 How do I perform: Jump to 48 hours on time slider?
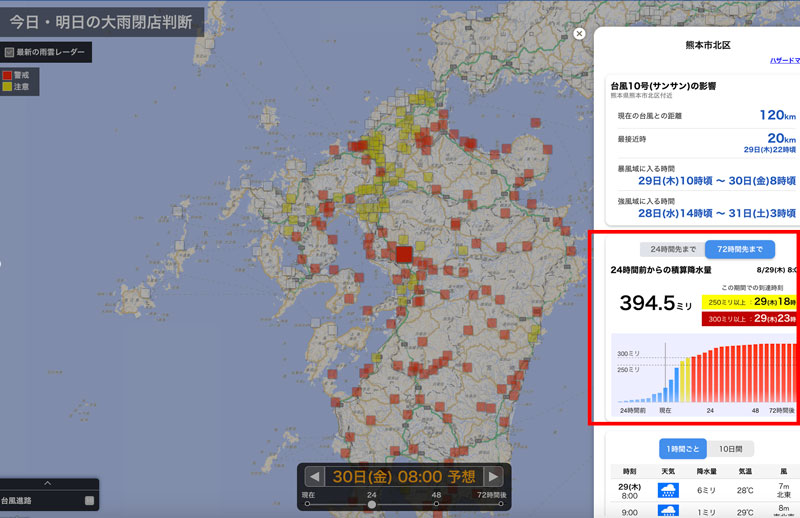pyautogui.click(x=436, y=504)
